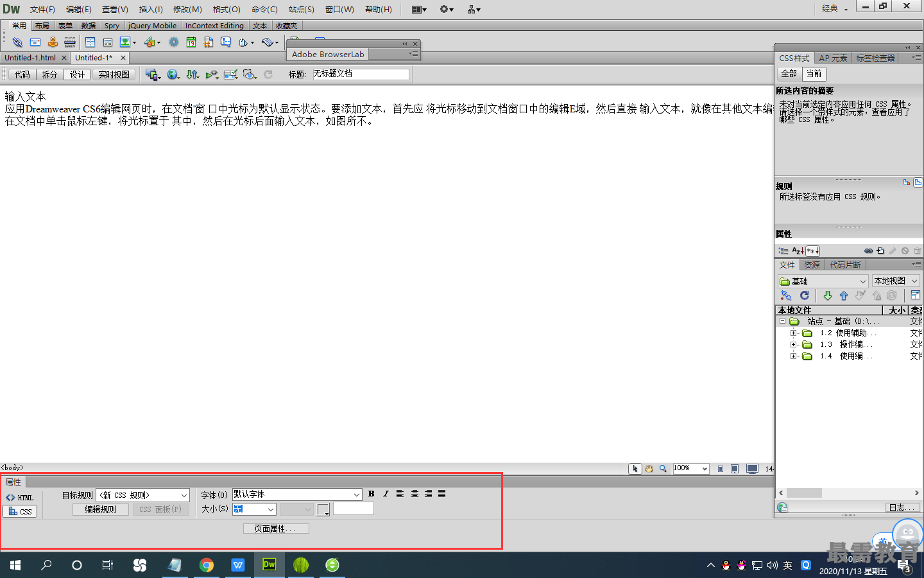This screenshot has height=578, width=924.
Task: Open the 经典 workspace switcher dropdown
Action: (x=835, y=8)
